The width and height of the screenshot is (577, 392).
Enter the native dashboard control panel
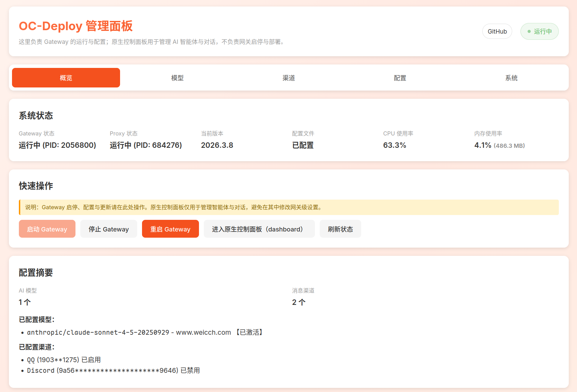259,229
